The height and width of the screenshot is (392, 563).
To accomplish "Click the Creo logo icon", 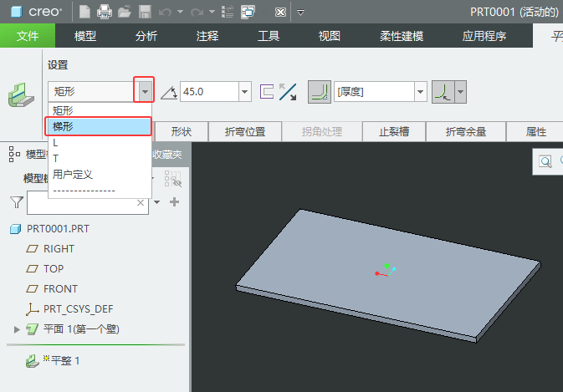I will pos(17,12).
